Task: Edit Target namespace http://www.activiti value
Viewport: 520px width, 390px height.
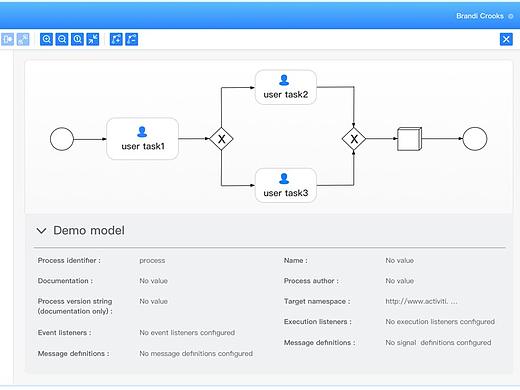Action: coord(421,301)
